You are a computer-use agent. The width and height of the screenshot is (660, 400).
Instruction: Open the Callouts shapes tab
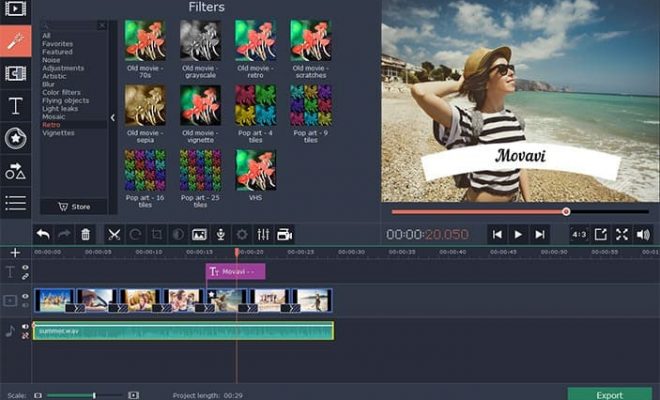(x=15, y=171)
